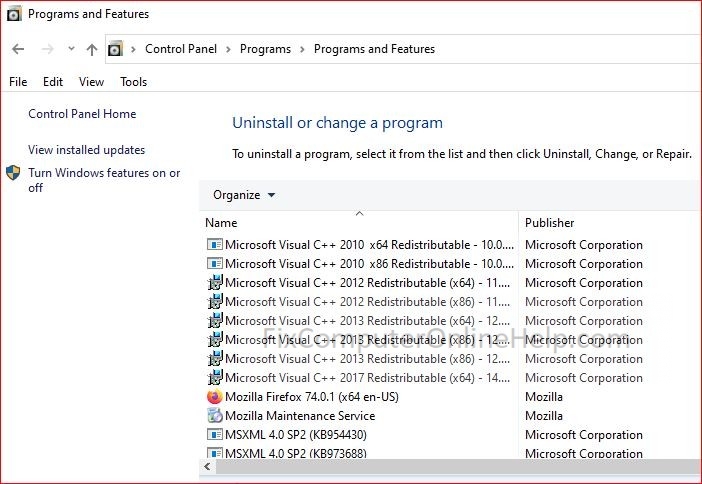The width and height of the screenshot is (702, 484).
Task: Click the Control Panel icon in the address bar
Action: [x=115, y=48]
